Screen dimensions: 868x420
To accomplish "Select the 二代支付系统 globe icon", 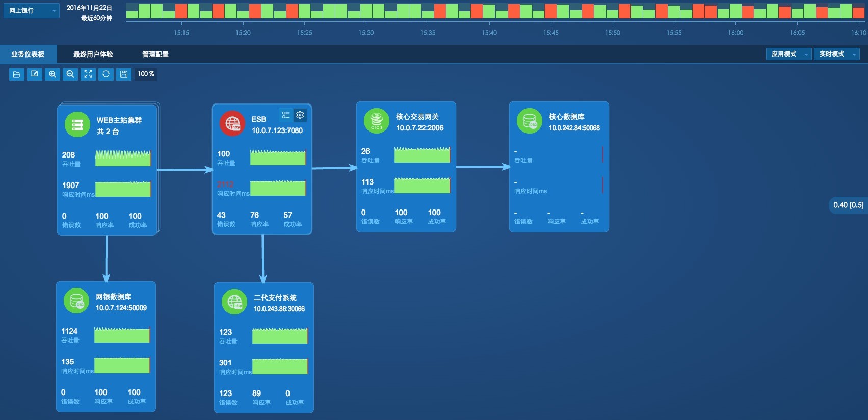I will (x=234, y=302).
